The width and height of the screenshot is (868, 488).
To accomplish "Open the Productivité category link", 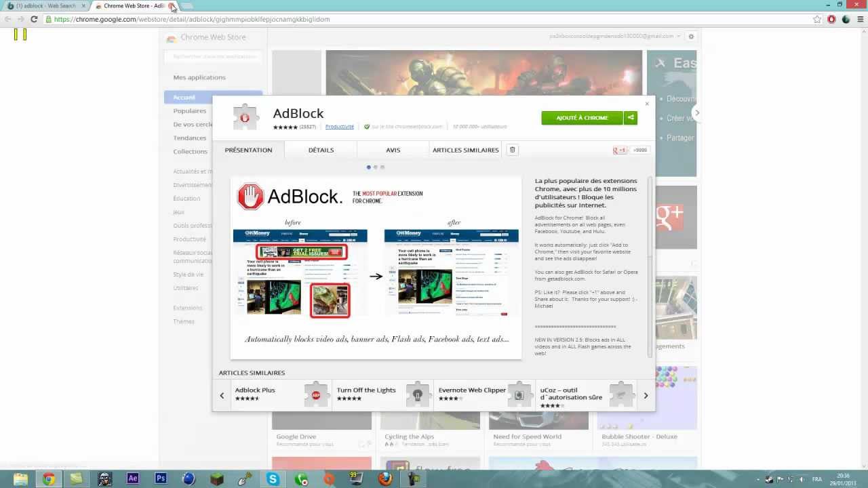I will [340, 127].
